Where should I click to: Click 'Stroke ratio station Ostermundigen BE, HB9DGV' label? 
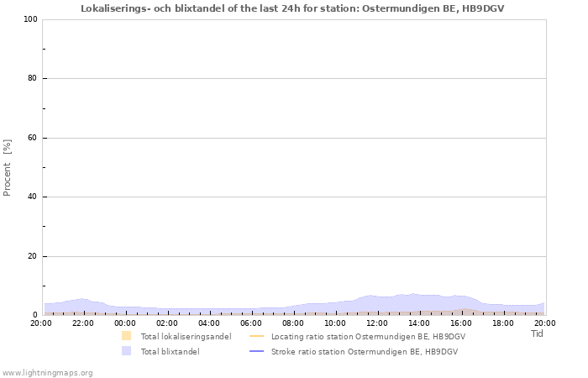pos(365,351)
